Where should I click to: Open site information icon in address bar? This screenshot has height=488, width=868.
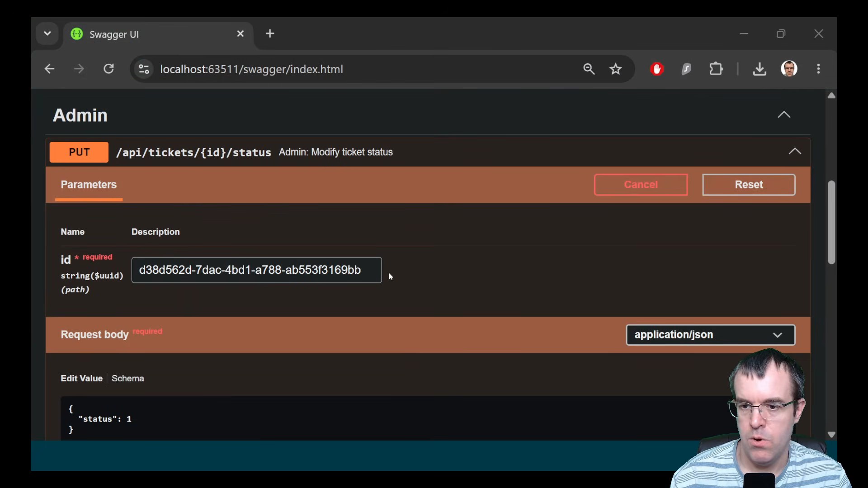tap(144, 69)
